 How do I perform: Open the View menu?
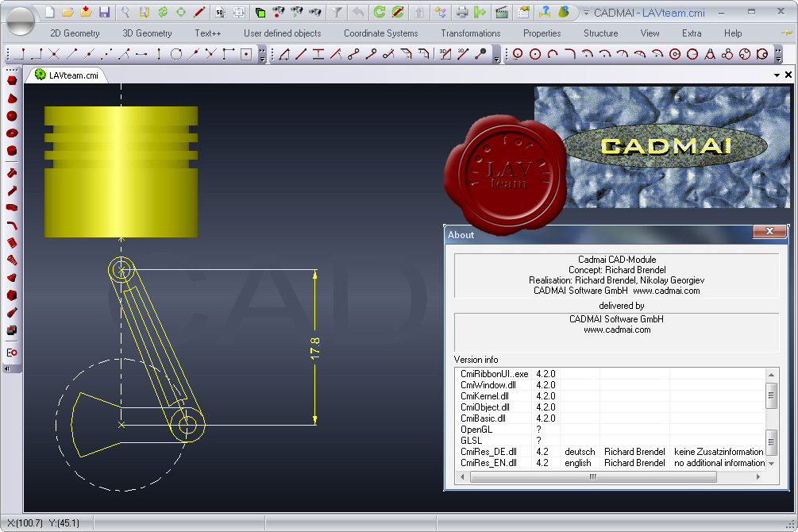[x=650, y=33]
